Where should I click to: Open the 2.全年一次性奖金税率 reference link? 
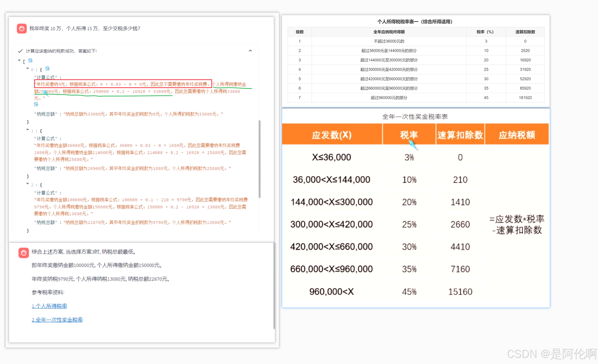(57, 320)
